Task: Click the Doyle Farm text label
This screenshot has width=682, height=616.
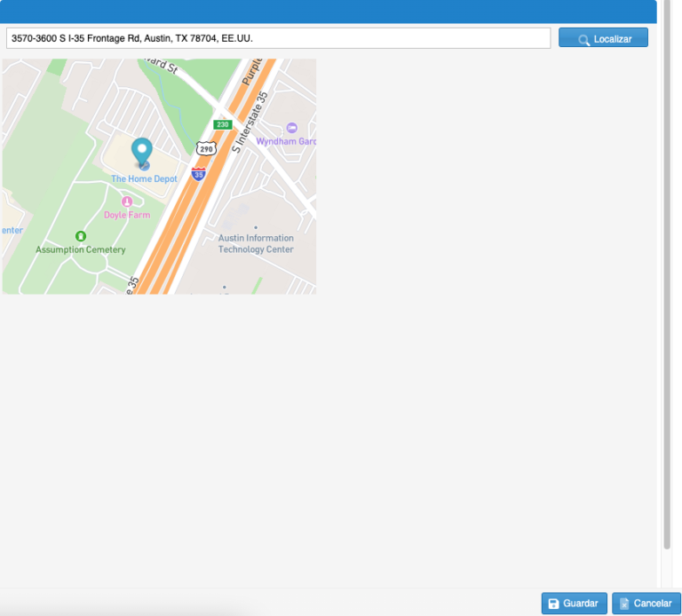Action: point(127,216)
